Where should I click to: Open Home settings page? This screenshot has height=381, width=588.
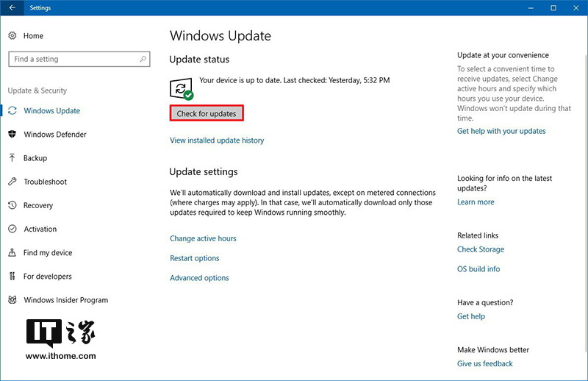tap(33, 35)
